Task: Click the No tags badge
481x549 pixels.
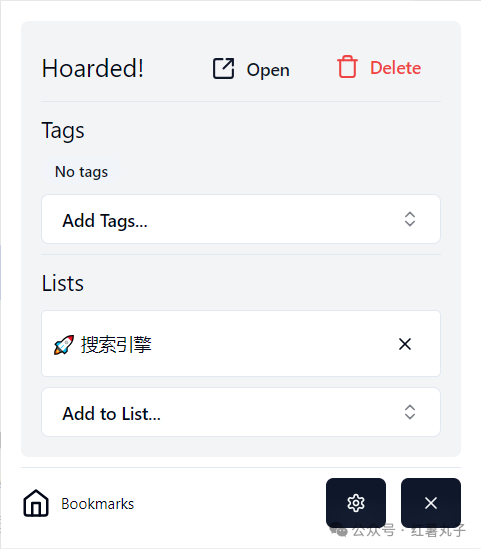Action: pyautogui.click(x=81, y=172)
